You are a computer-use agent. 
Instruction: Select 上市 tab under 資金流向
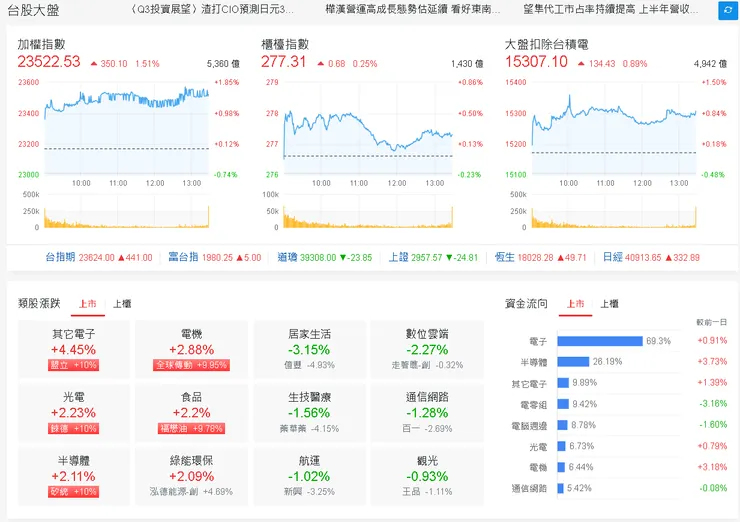point(576,304)
